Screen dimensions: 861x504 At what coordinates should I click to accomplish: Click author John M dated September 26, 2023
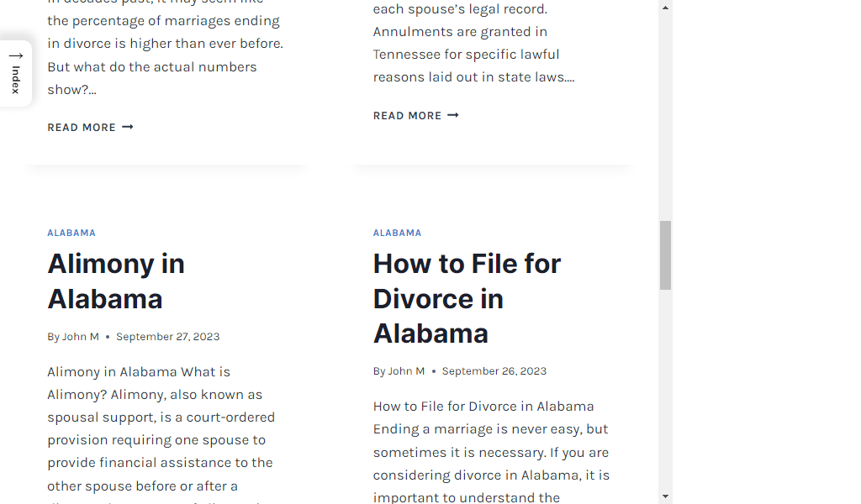click(406, 371)
